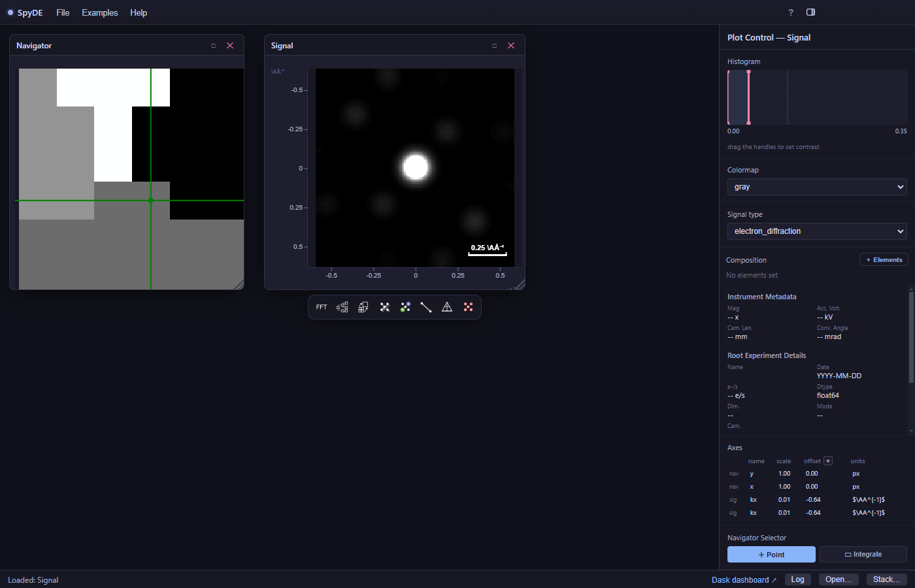Click the '-- mm' camera length value
The height and width of the screenshot is (588, 915).
point(737,337)
